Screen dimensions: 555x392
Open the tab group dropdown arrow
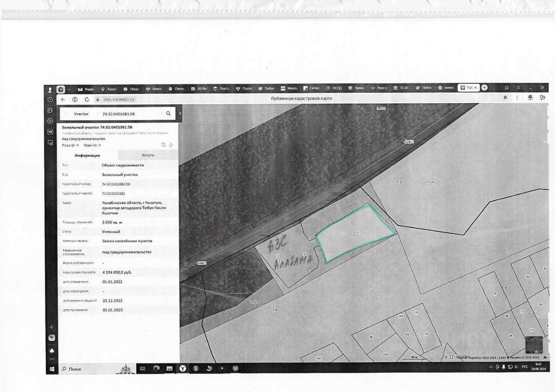(x=69, y=88)
